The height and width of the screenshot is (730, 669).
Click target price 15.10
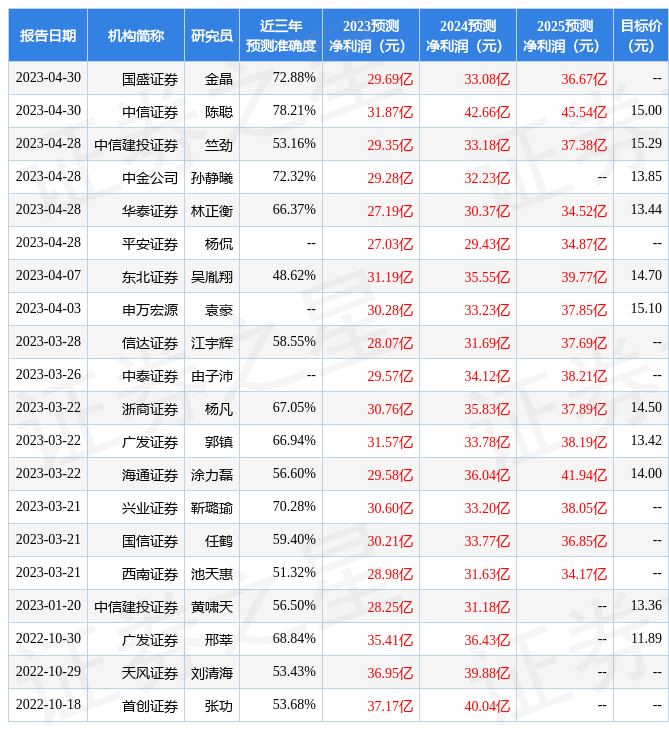tap(646, 309)
